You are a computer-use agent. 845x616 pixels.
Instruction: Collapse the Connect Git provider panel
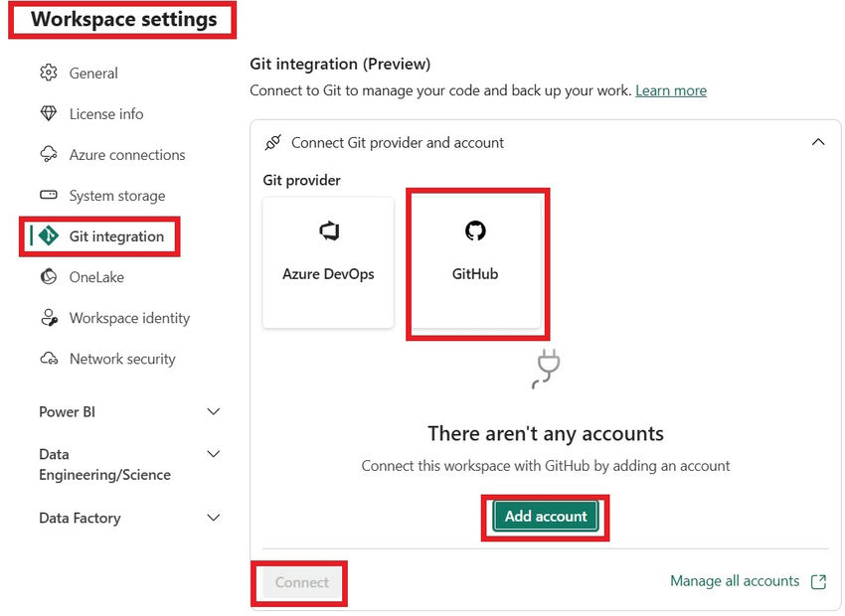click(x=818, y=142)
